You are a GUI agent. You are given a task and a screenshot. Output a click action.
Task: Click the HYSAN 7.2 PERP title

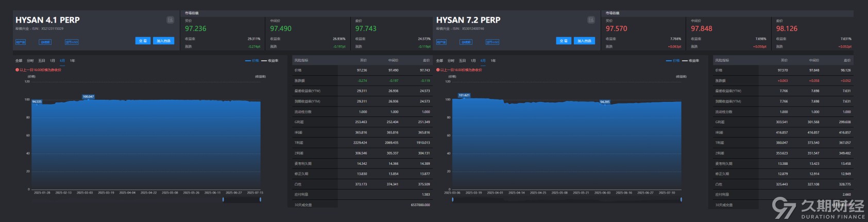(x=468, y=20)
